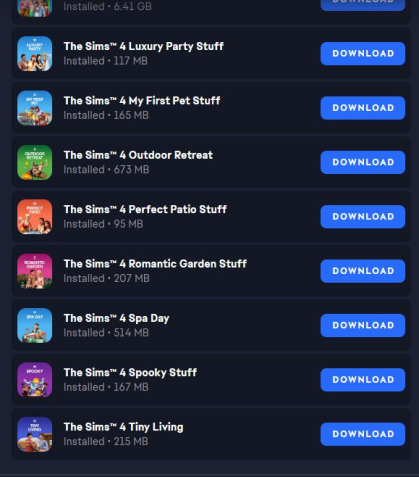Image resolution: width=419 pixels, height=477 pixels.
Task: Download The Sims 4 Outdoor Retreat
Action: click(x=363, y=162)
